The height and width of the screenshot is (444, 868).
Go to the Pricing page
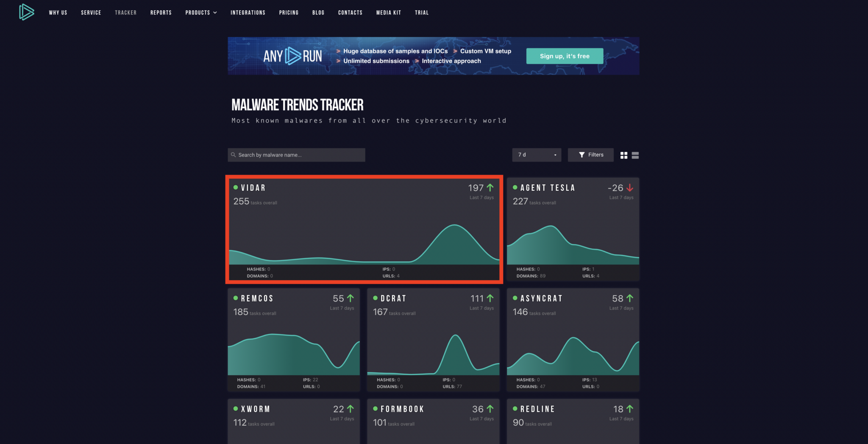click(x=289, y=13)
